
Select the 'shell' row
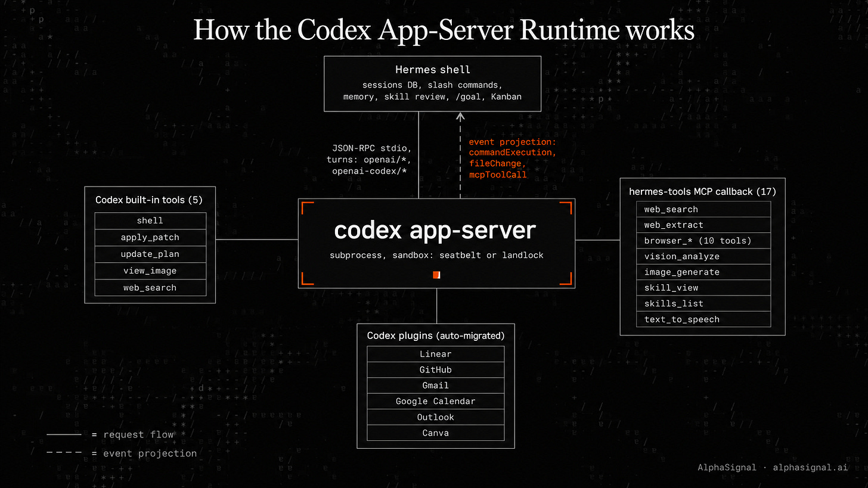150,221
